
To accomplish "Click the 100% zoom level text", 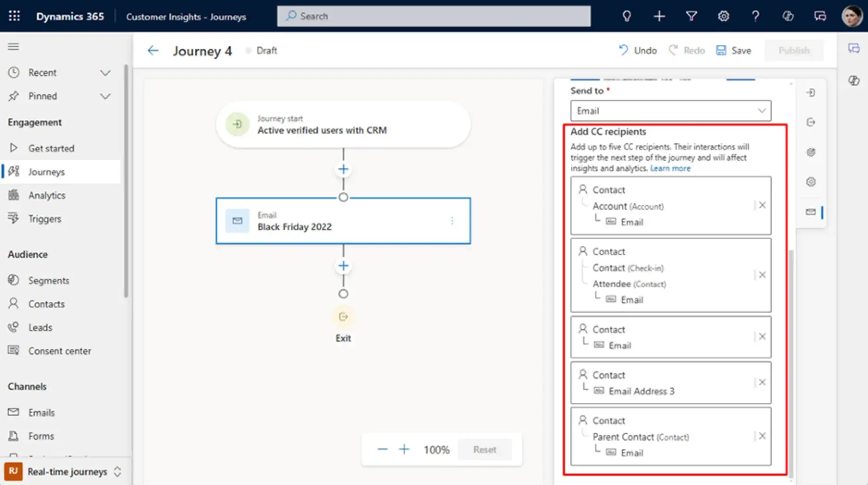I will pyautogui.click(x=437, y=449).
